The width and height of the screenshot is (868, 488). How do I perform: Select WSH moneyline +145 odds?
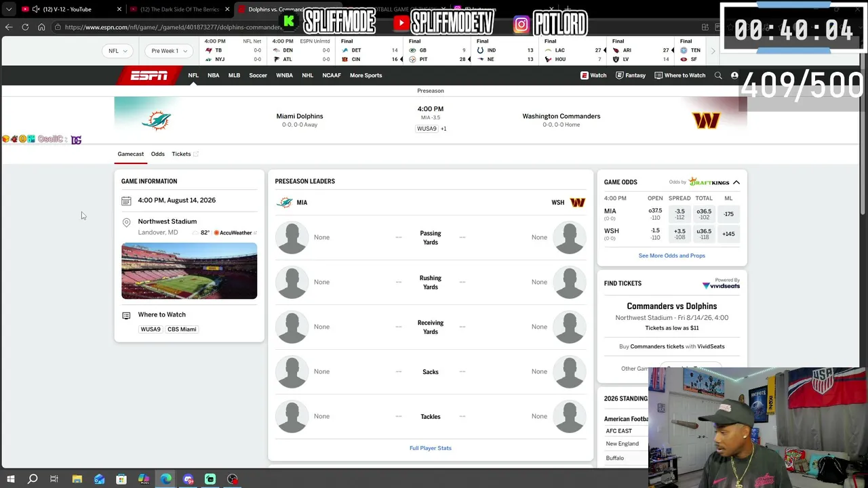pyautogui.click(x=728, y=234)
